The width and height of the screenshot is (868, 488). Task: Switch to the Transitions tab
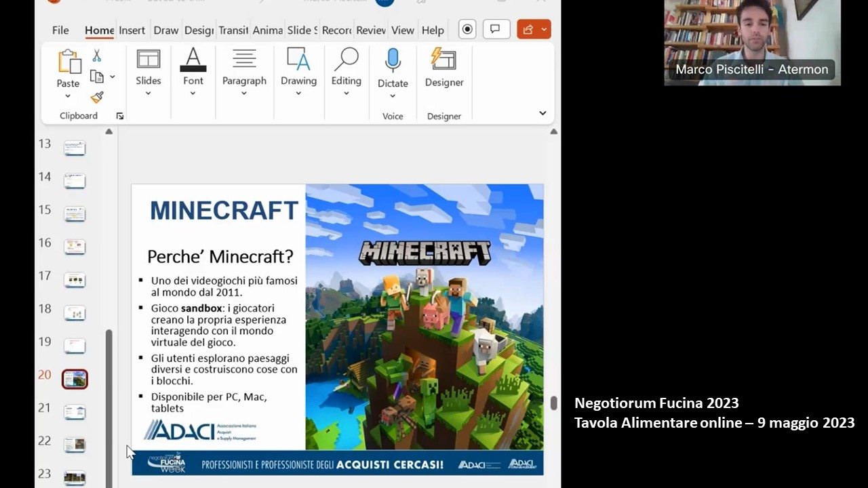coord(233,30)
